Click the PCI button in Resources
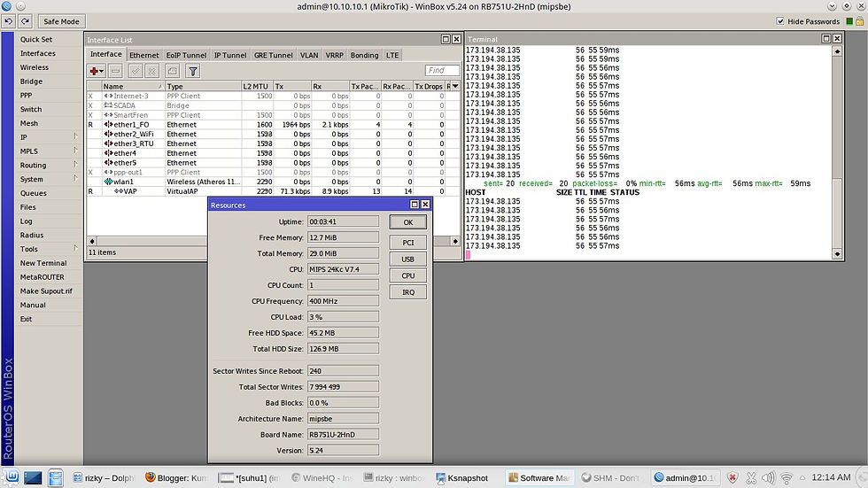Image resolution: width=868 pixels, height=488 pixels. [408, 243]
